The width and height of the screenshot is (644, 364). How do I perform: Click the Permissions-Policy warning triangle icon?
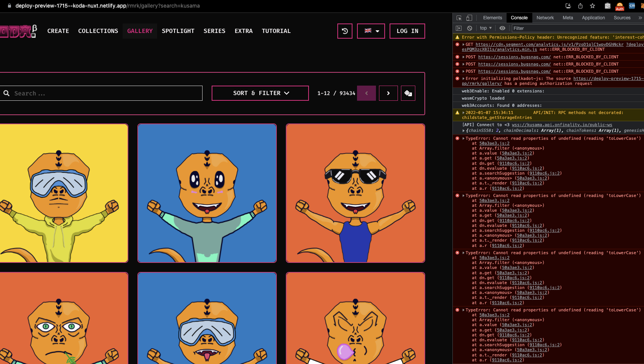click(x=457, y=37)
